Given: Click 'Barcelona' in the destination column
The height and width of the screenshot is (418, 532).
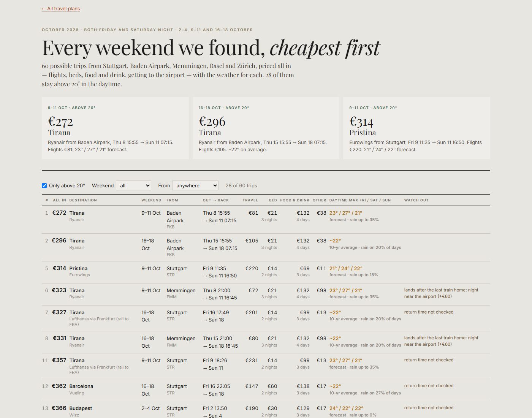Looking at the screenshot, I should [81, 386].
